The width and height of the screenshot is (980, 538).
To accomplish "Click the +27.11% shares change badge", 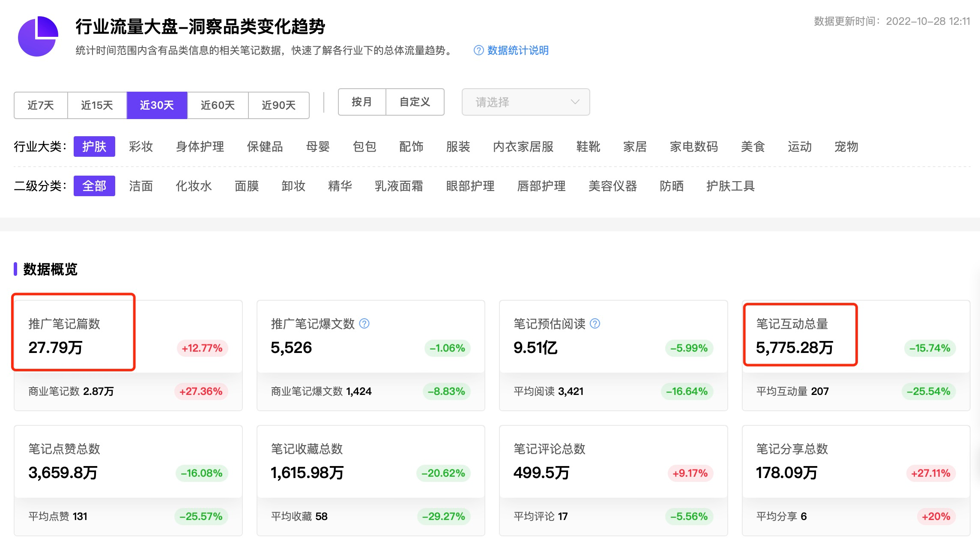I will (x=931, y=473).
